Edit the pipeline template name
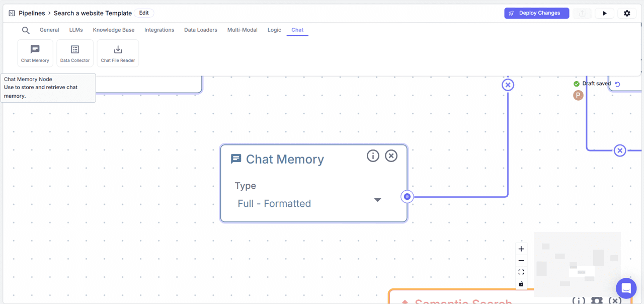This screenshot has height=304, width=644. click(x=144, y=13)
